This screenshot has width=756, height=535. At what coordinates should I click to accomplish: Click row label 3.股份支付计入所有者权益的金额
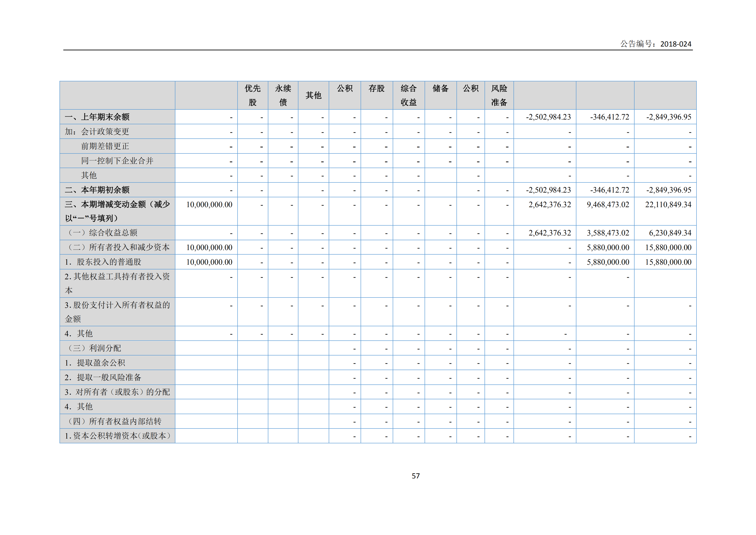117,312
